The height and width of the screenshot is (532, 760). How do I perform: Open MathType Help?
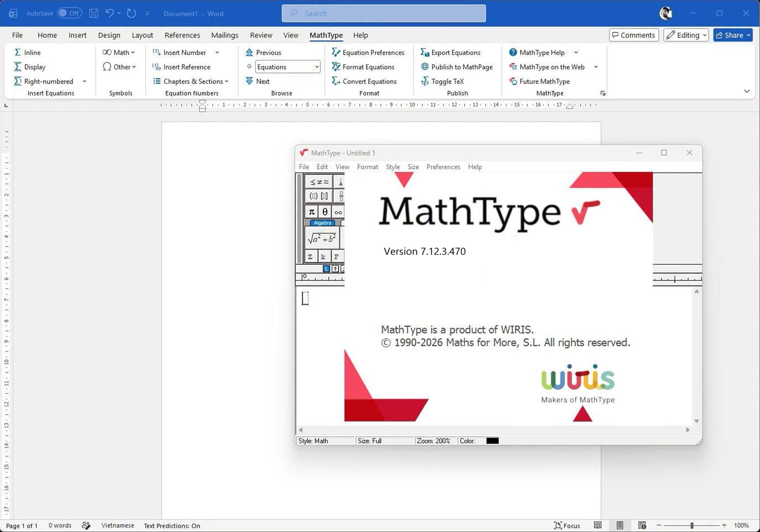537,52
